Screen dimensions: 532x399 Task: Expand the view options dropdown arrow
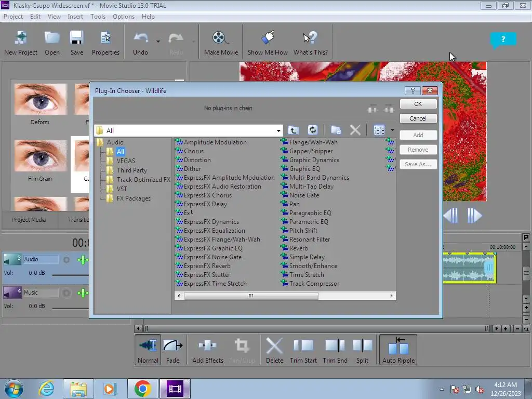(392, 130)
